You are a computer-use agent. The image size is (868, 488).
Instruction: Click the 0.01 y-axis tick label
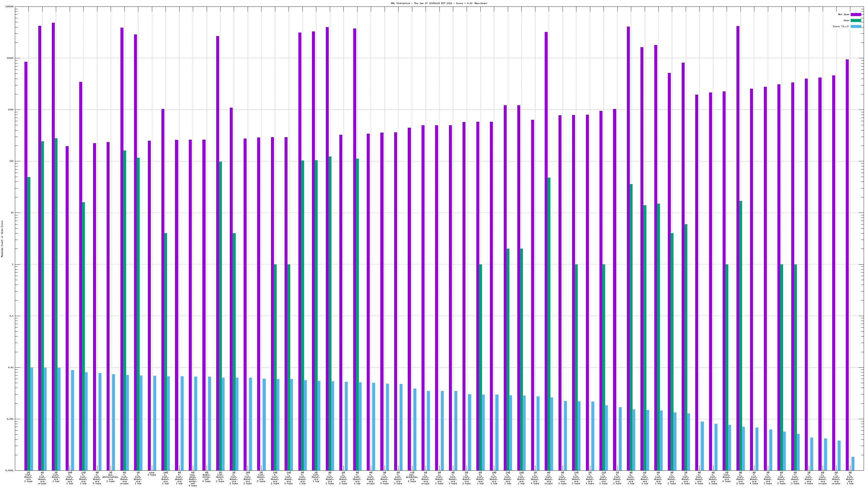11,367
